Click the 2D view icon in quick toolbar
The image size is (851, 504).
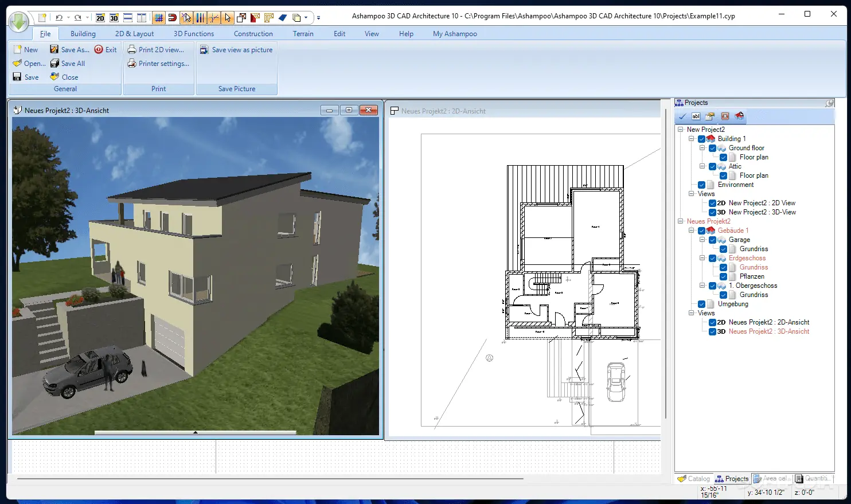point(100,18)
